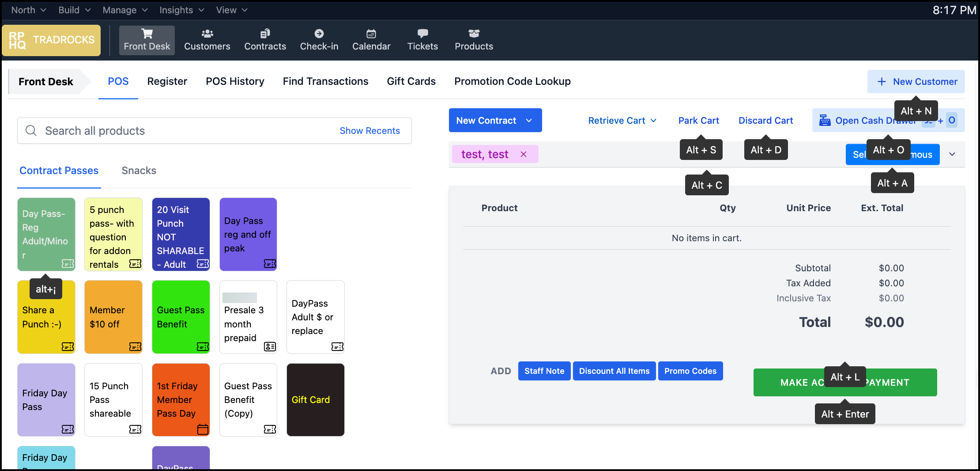Open the Retrieve Cart dropdown
980x471 pixels.
tap(622, 121)
